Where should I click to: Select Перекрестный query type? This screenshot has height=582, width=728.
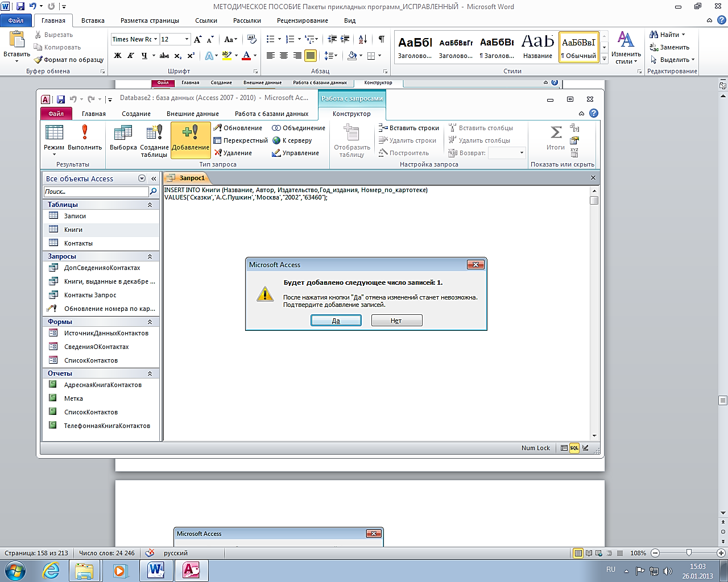[x=241, y=140]
